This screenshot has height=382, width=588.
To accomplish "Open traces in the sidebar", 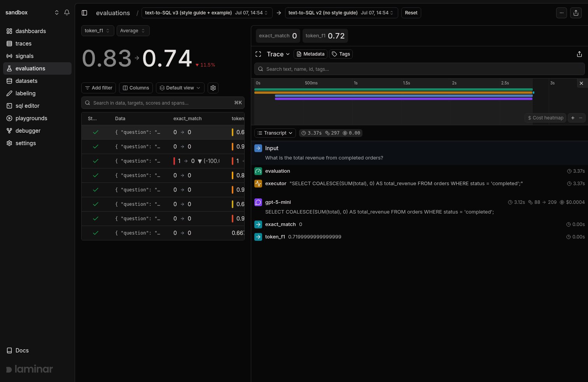I will coord(37,44).
